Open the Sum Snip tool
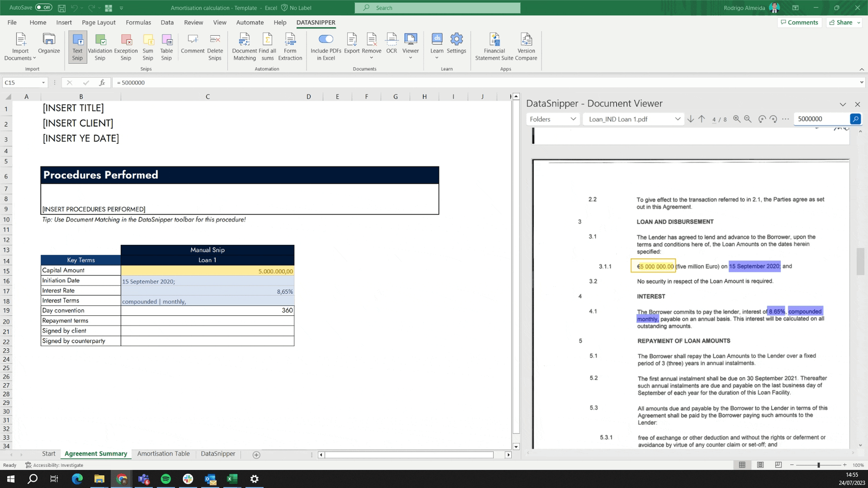 [147, 46]
